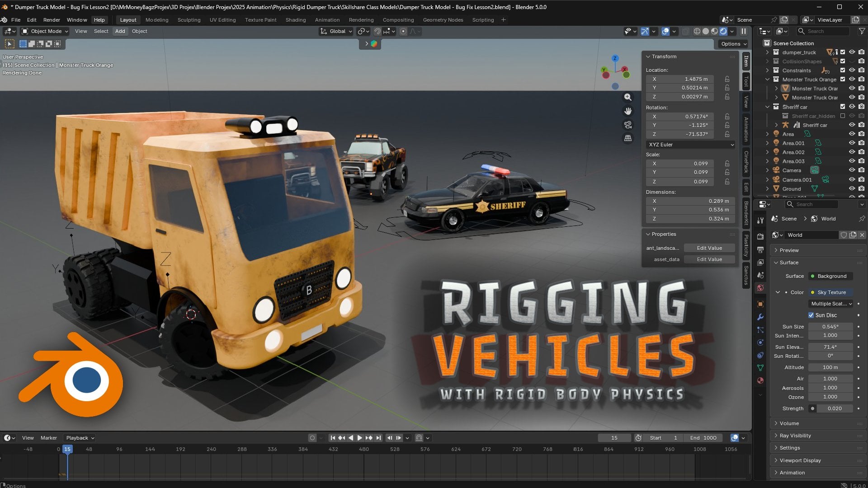Click the Physics properties tab icon

click(760, 343)
